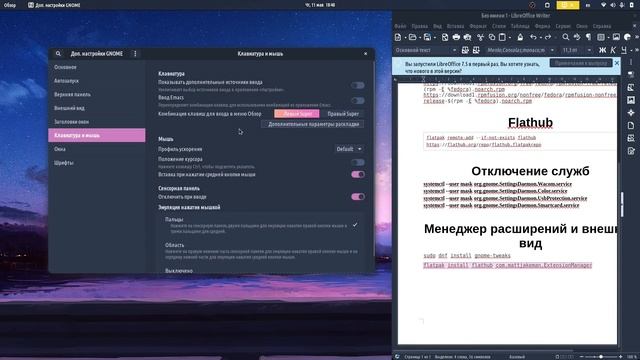Open the font size dropdown in Writer
The height and width of the screenshot is (360, 640).
point(589,50)
